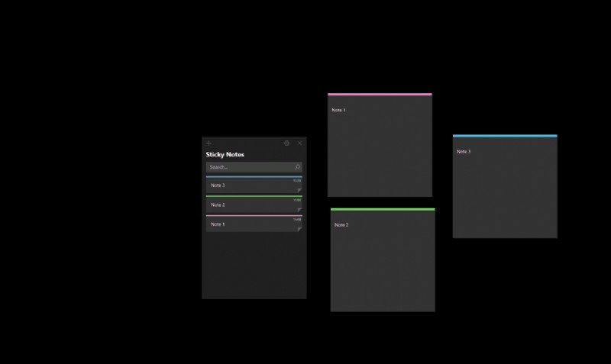Close the Sticky Notes list window
Image resolution: width=611 pixels, height=364 pixels.
pyautogui.click(x=299, y=143)
